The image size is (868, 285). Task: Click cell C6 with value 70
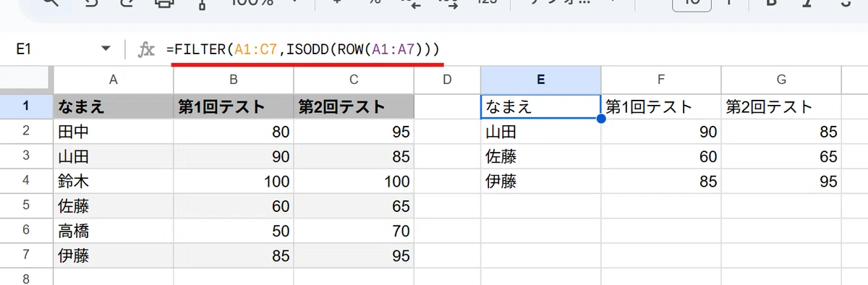click(354, 230)
